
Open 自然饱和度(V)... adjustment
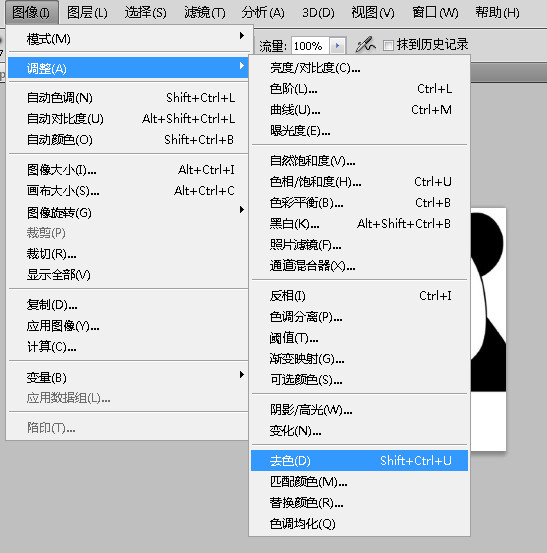pos(359,161)
